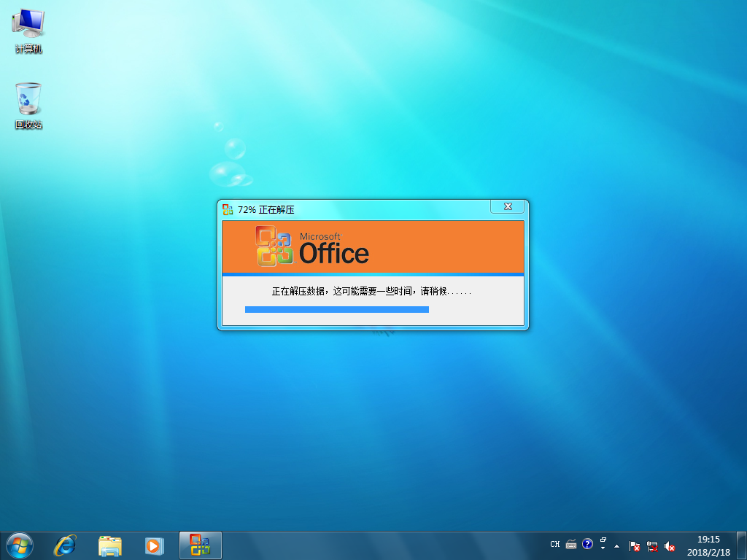Click the Microsoft Office logo banner
747x560 pixels.
click(x=373, y=246)
